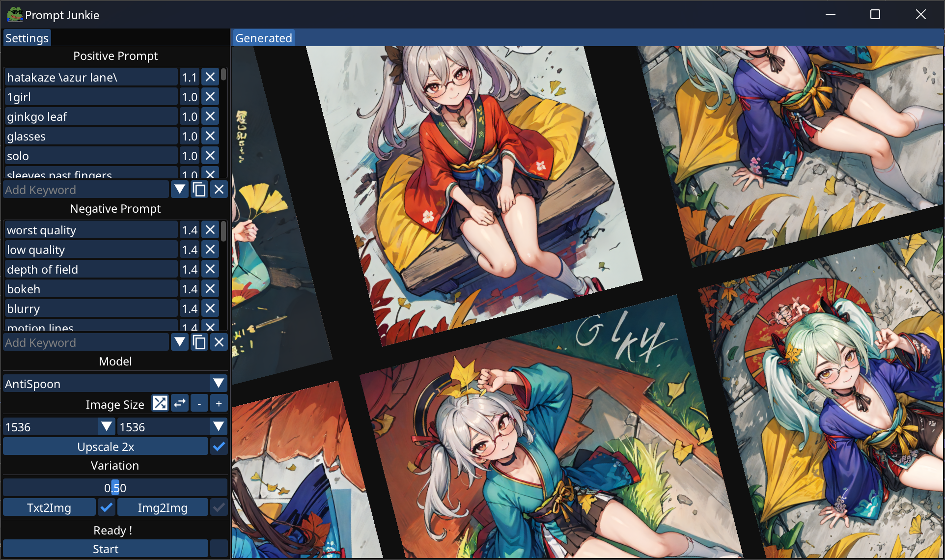Image resolution: width=945 pixels, height=560 pixels.
Task: Open the AntiSpoon model dropdown
Action: coord(219,384)
